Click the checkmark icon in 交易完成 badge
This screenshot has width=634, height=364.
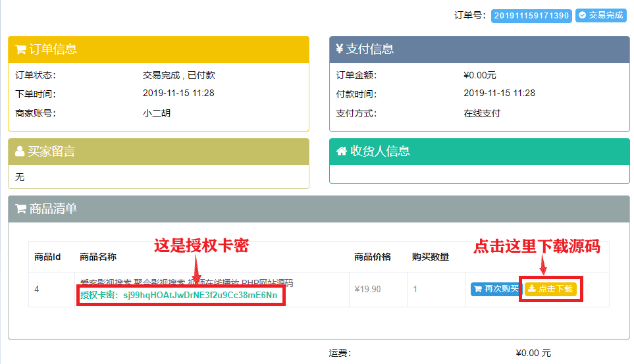(582, 15)
